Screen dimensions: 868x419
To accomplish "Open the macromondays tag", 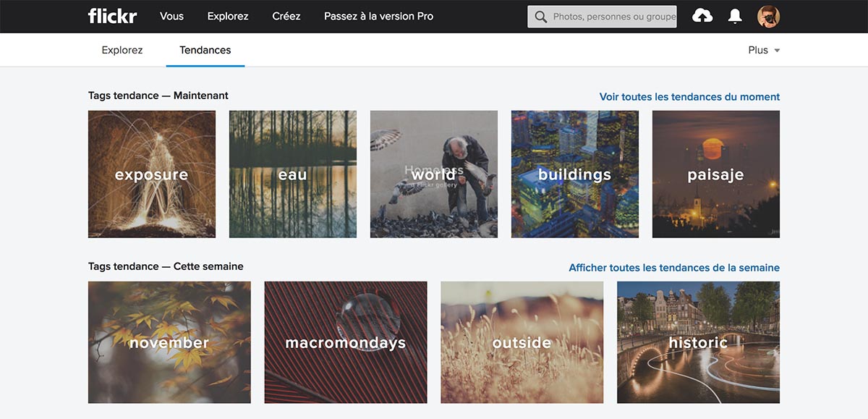I will 345,342.
